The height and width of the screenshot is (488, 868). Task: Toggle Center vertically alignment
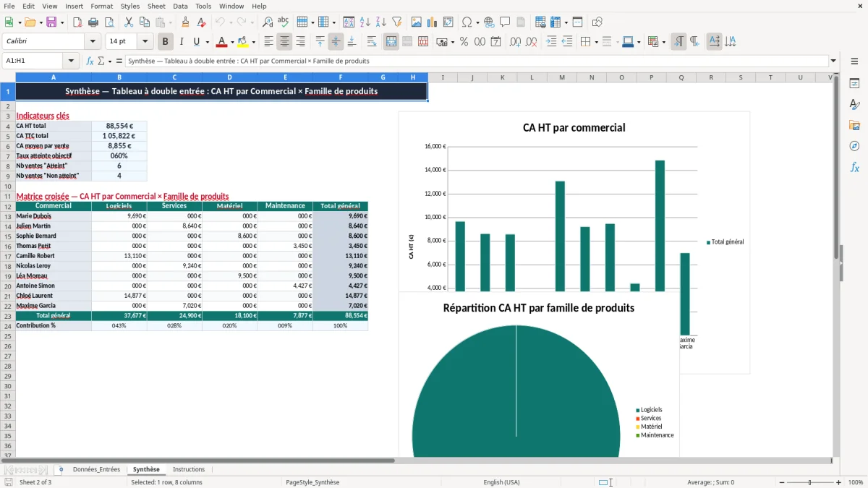[336, 42]
